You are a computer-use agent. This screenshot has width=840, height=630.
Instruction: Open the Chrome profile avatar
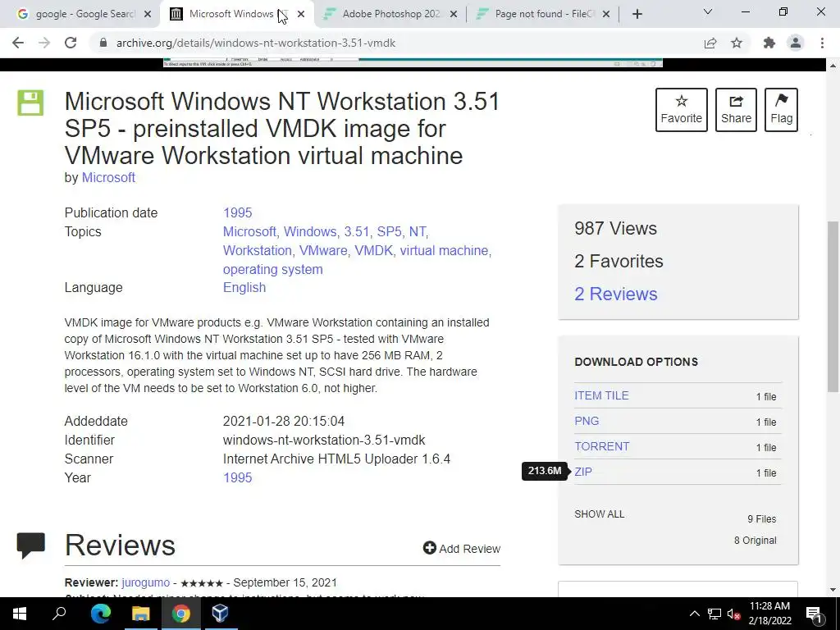point(796,43)
